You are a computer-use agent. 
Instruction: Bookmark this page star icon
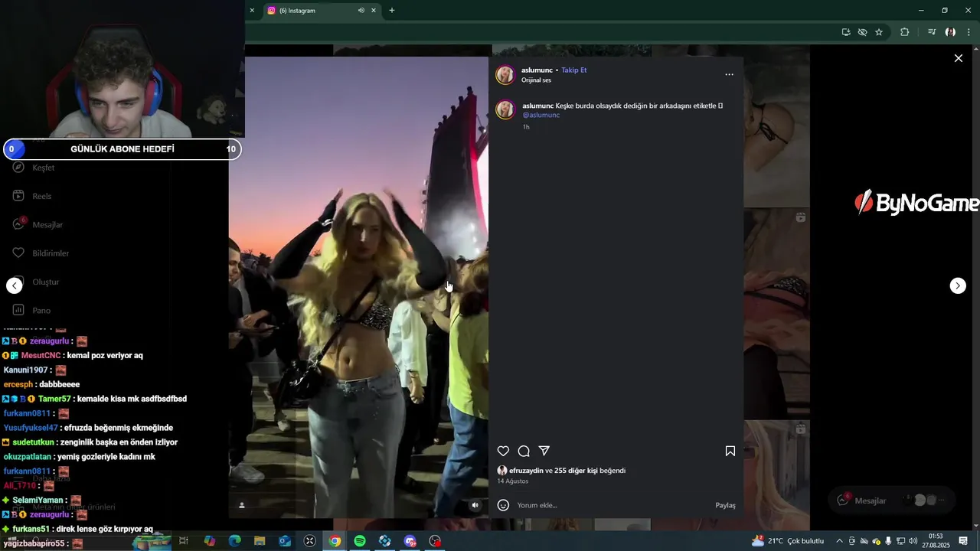coord(879,32)
